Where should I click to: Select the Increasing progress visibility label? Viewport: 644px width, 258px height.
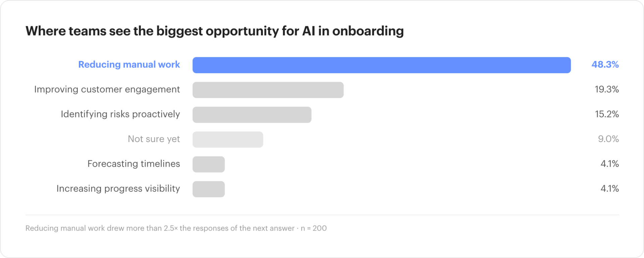tap(118, 189)
